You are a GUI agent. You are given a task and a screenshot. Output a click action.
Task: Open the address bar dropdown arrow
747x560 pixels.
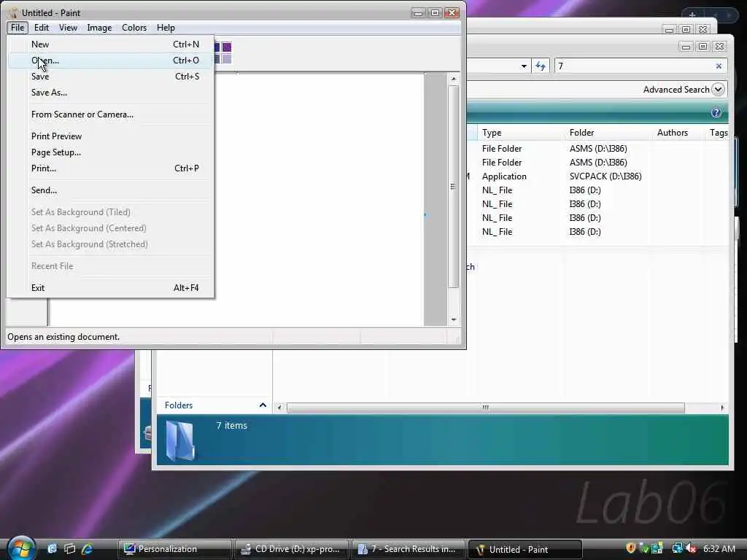coord(524,66)
